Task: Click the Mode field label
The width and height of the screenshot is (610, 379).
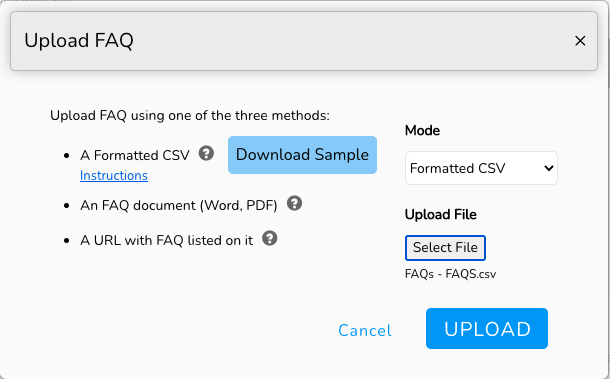Action: click(x=422, y=130)
